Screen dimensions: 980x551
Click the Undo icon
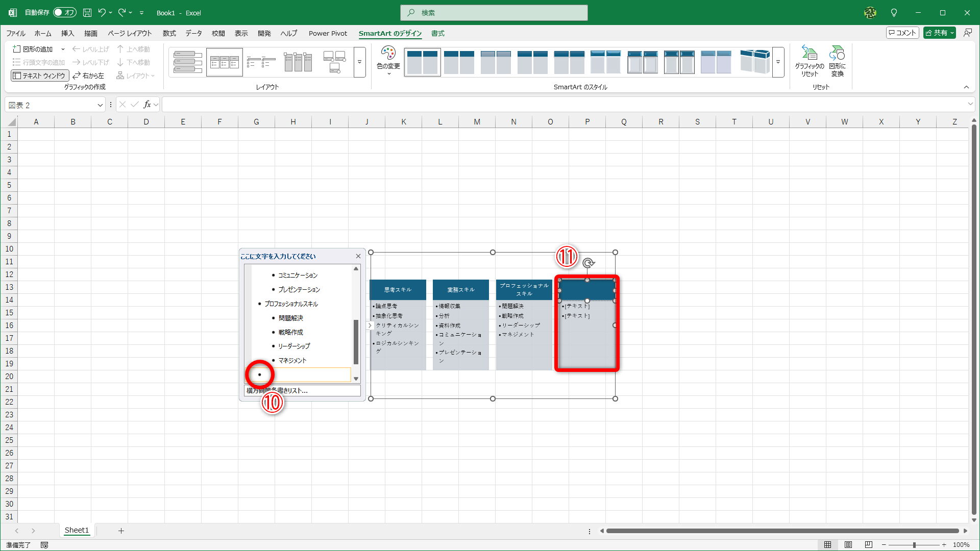tap(102, 13)
